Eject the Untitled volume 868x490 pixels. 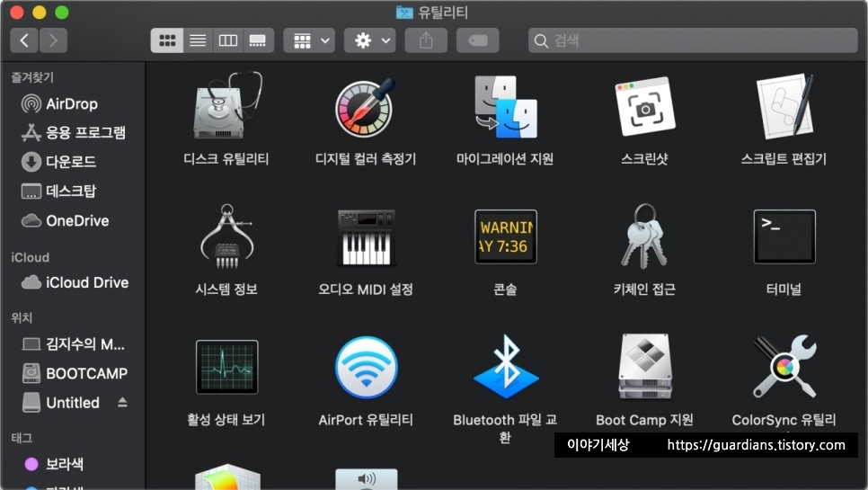pyautogui.click(x=122, y=403)
